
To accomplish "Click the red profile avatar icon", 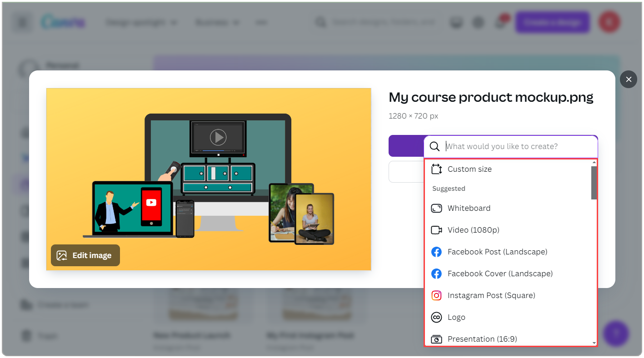I will (x=609, y=22).
